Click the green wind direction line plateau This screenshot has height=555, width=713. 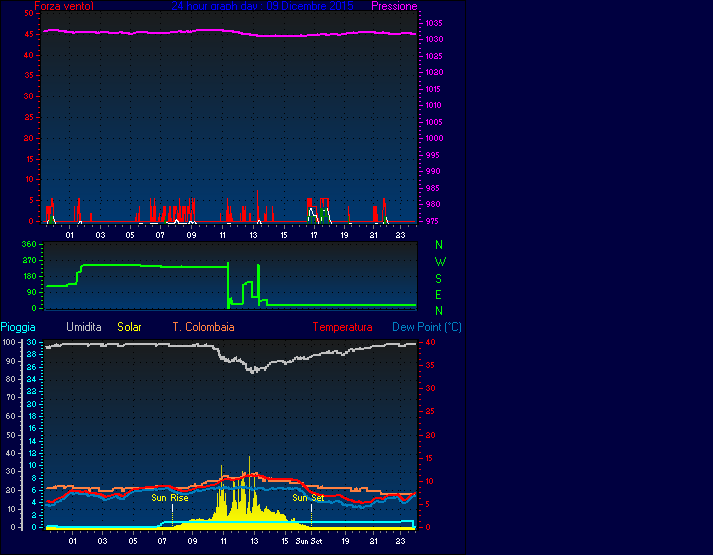[155, 266]
